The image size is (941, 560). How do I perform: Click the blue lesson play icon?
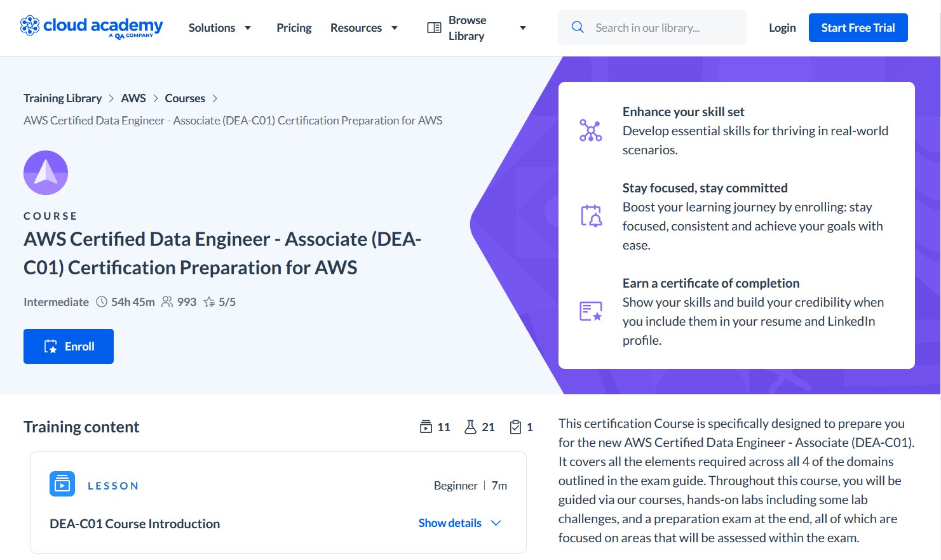(62, 484)
